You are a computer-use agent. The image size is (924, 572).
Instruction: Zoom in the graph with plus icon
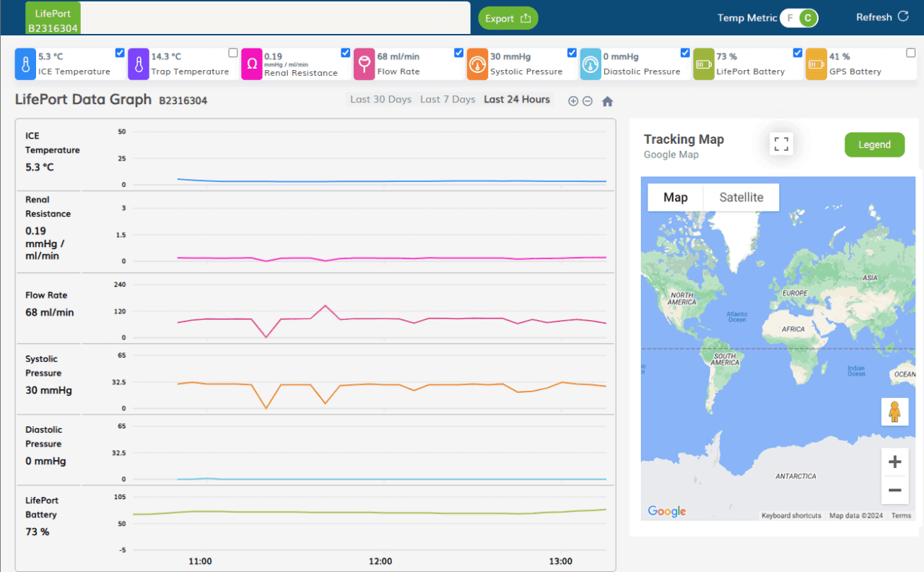pyautogui.click(x=573, y=101)
